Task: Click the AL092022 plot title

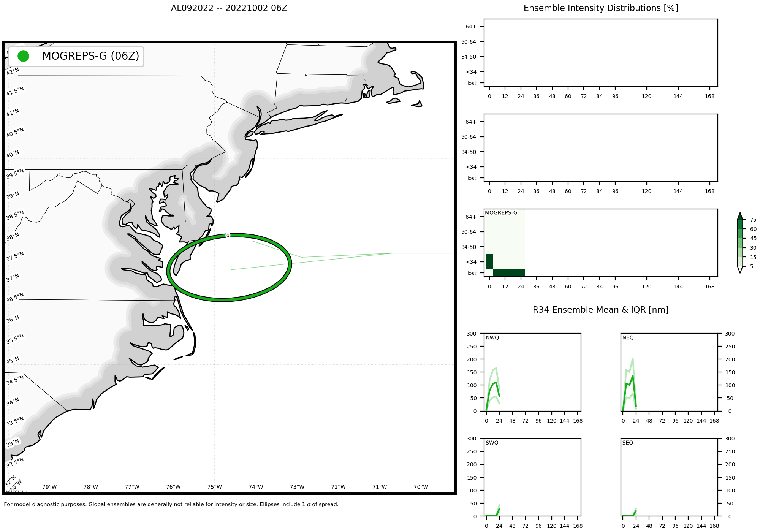Action: pos(229,8)
